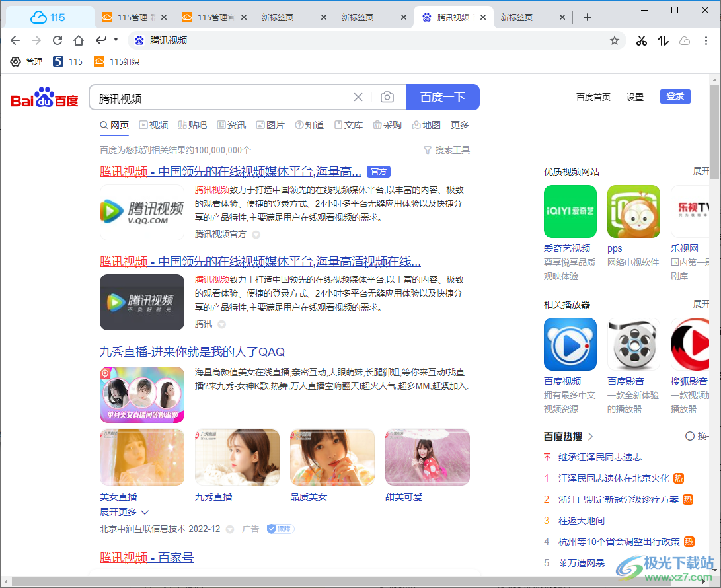Open the 115 bookmark
The height and width of the screenshot is (588, 721).
click(x=67, y=61)
